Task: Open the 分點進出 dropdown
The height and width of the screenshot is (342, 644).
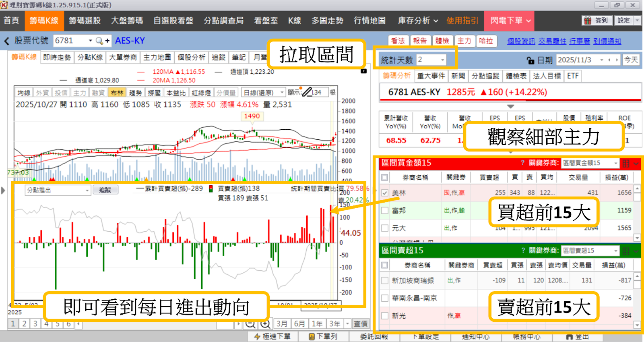Action: [x=87, y=190]
